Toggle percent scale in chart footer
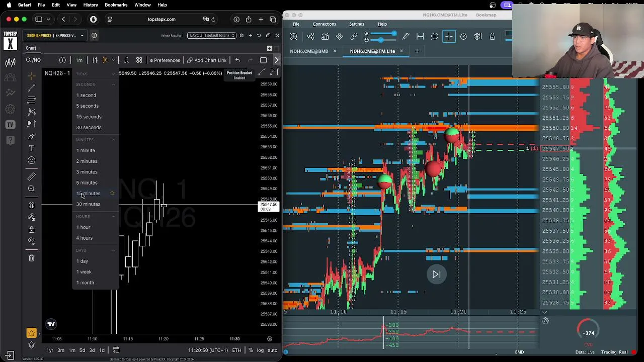 251,350
